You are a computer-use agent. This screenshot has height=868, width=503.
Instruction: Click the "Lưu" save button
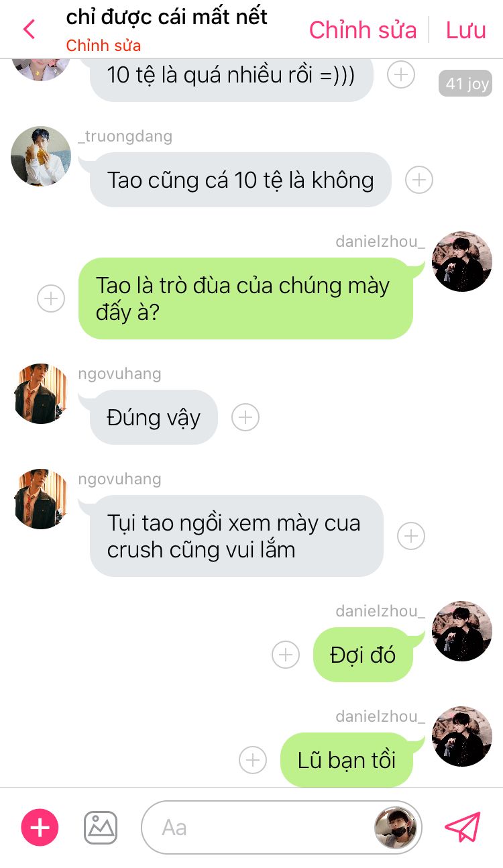click(466, 30)
